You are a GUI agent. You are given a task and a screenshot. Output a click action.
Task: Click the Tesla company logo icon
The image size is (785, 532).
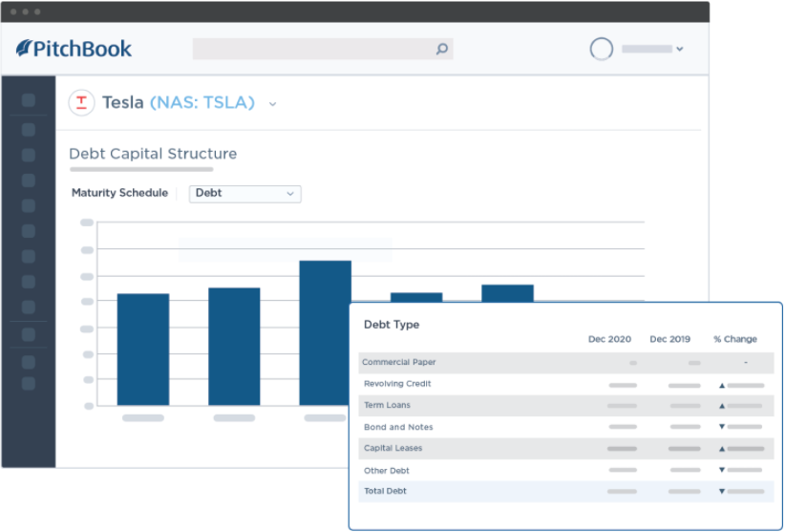tap(81, 103)
